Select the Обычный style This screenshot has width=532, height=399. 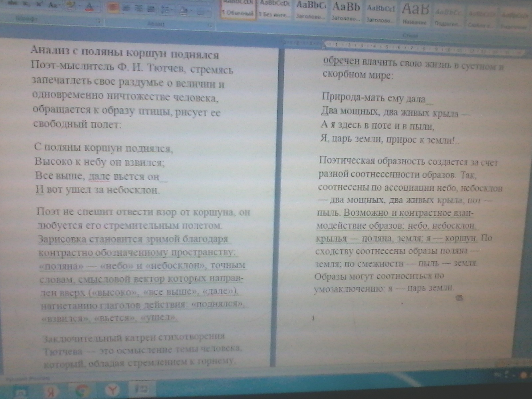[x=238, y=9]
